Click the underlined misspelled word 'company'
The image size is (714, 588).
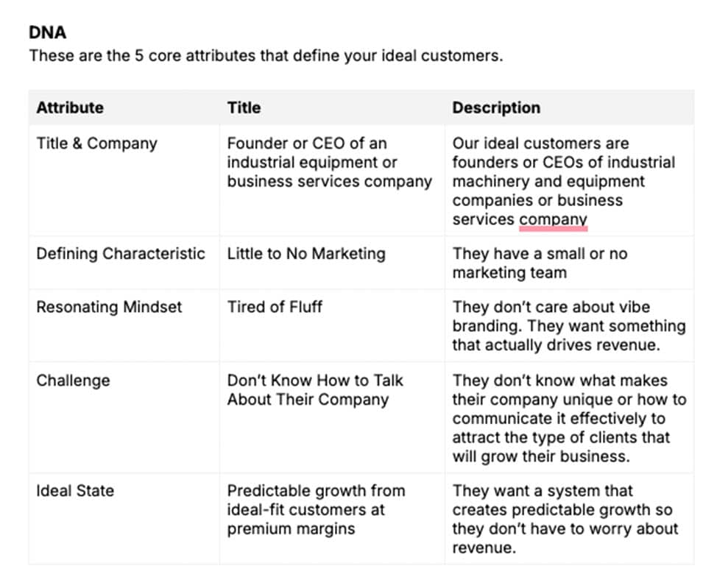tap(553, 219)
